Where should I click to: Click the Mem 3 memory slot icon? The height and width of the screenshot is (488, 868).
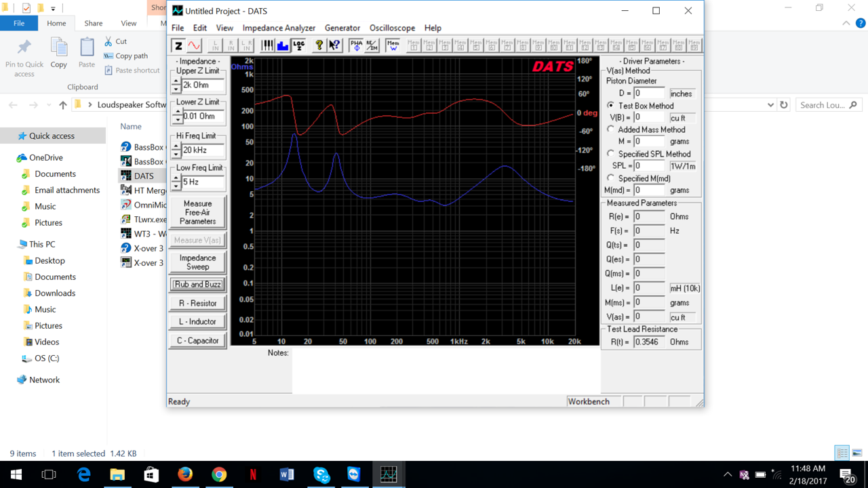(x=445, y=45)
